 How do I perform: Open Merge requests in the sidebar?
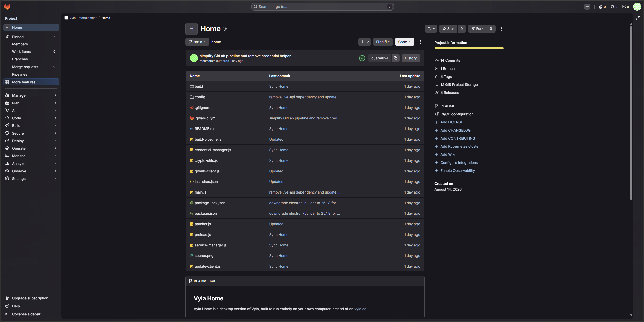click(x=31, y=67)
